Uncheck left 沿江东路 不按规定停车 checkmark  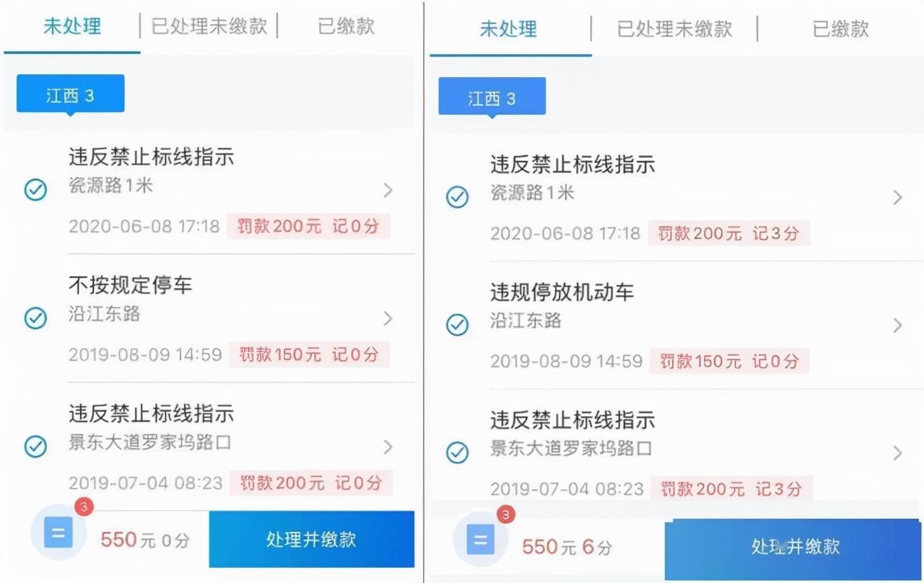coord(35,318)
